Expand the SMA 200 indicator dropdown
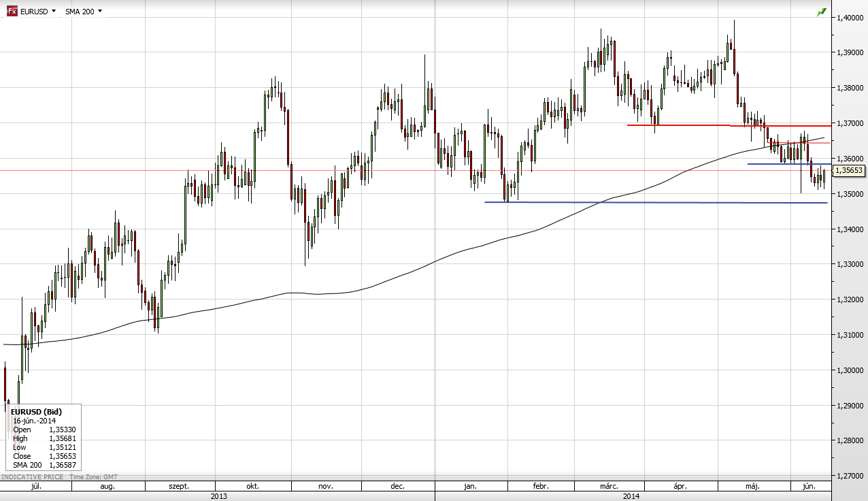This screenshot has height=501, width=868. 84,12
